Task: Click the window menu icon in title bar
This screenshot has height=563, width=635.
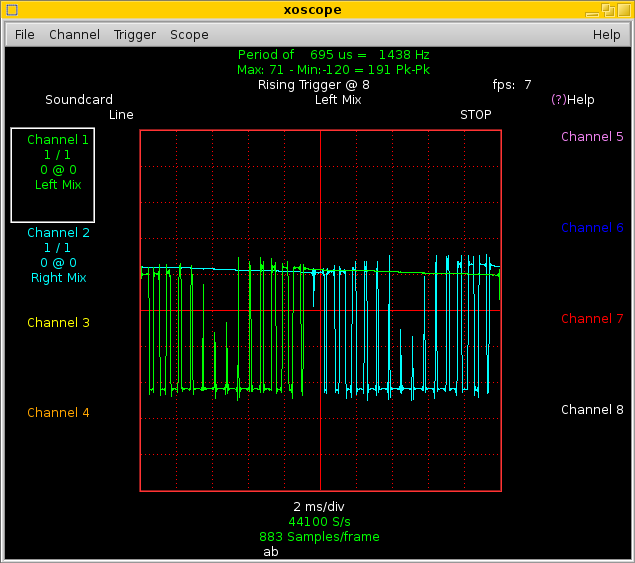Action: [x=12, y=10]
